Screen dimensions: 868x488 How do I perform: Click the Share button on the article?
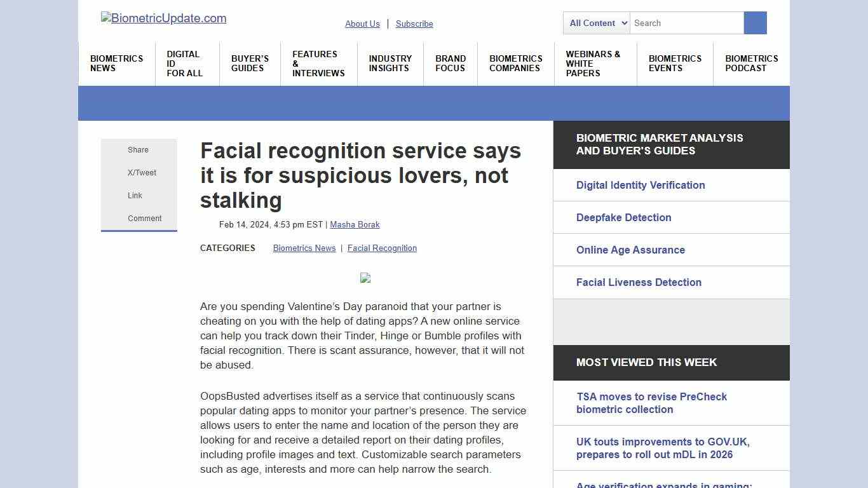click(138, 150)
